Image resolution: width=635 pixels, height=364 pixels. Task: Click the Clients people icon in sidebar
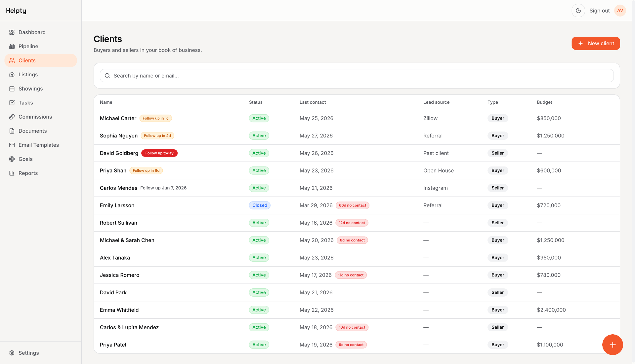point(12,60)
